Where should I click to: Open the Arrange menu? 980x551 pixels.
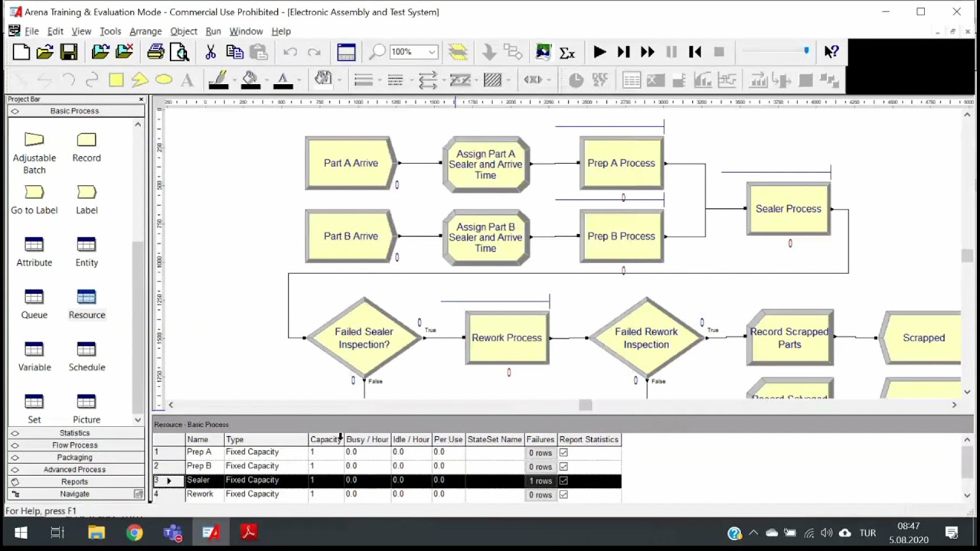pyautogui.click(x=145, y=31)
